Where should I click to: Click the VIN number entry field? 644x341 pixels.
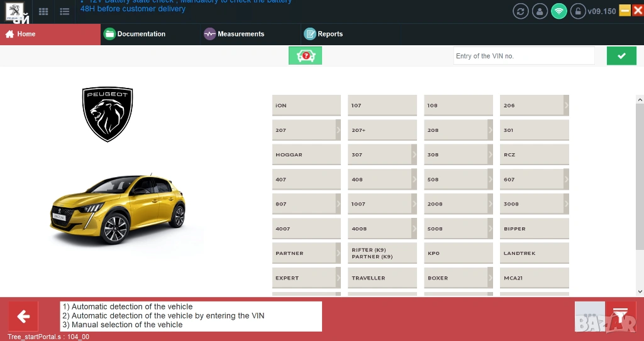click(x=523, y=56)
